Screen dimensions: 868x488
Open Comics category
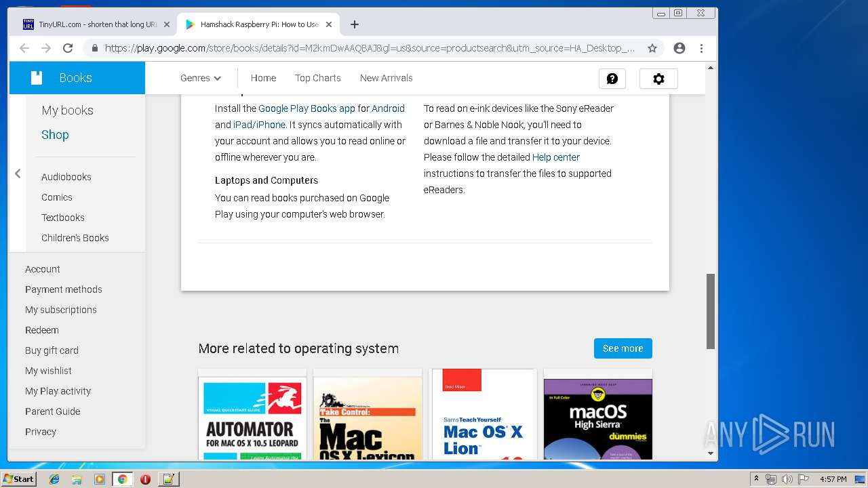(x=57, y=197)
